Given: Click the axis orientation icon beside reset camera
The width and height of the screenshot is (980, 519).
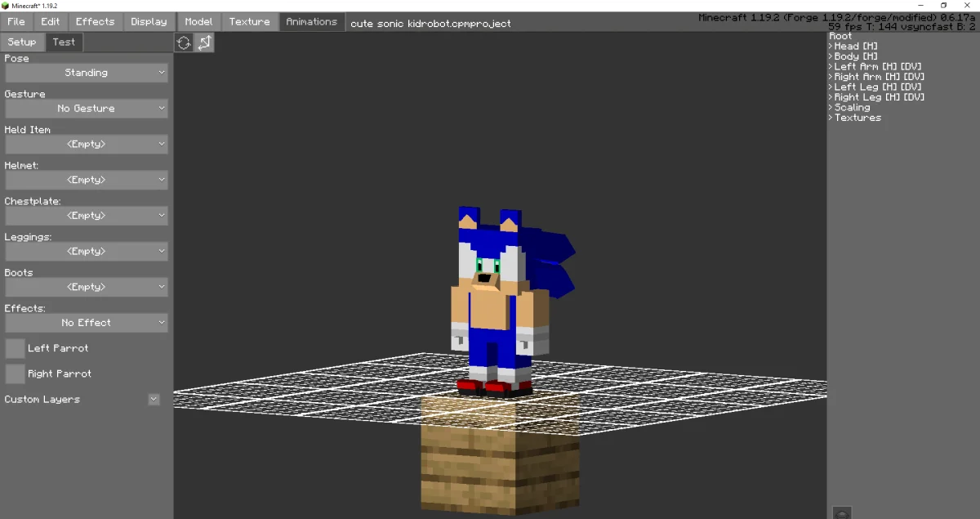Looking at the screenshot, I should [x=204, y=43].
